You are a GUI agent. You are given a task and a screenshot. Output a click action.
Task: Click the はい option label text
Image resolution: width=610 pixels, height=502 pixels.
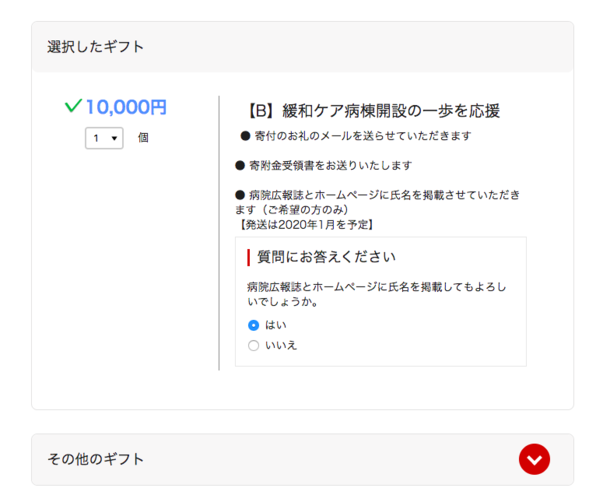(x=276, y=325)
